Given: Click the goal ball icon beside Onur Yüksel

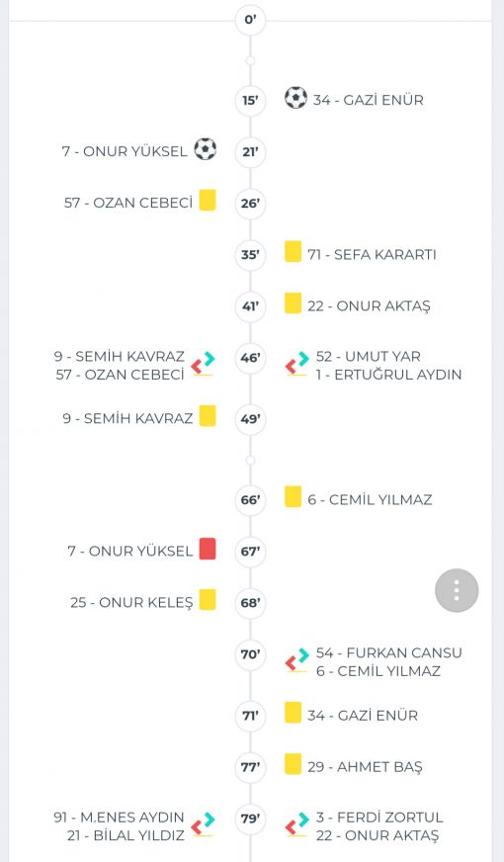Looking at the screenshot, I should [206, 149].
